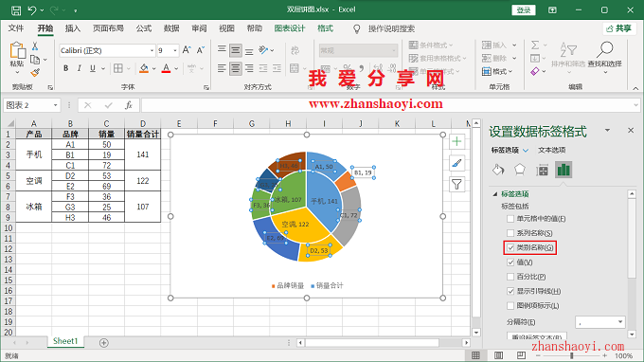Viewport: 644px width, 362px height.
Task: Open the font name Calibri dropdown
Action: coord(152,50)
